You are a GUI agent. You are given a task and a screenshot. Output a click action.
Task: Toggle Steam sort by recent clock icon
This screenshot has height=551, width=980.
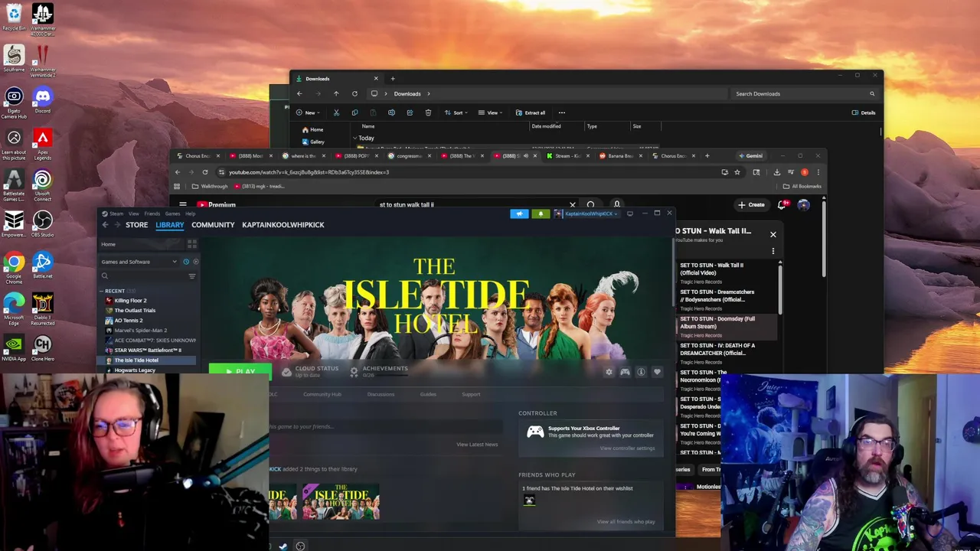(x=186, y=262)
